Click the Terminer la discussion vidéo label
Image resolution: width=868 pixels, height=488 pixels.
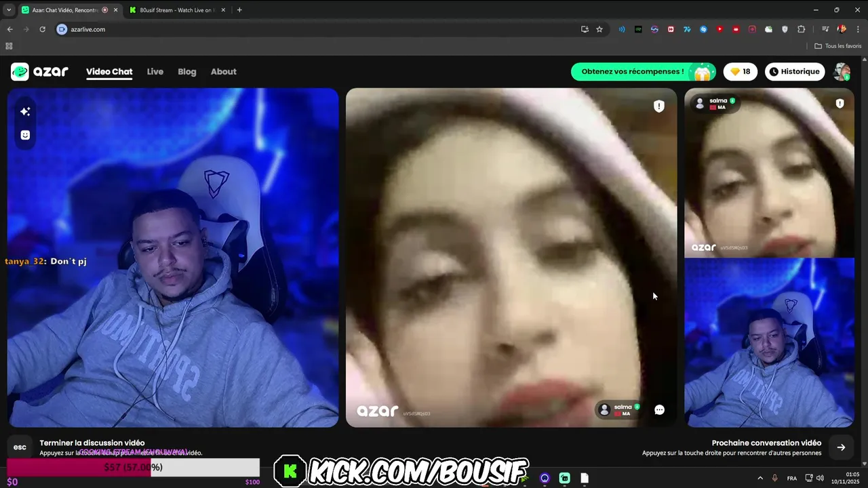[x=92, y=443]
